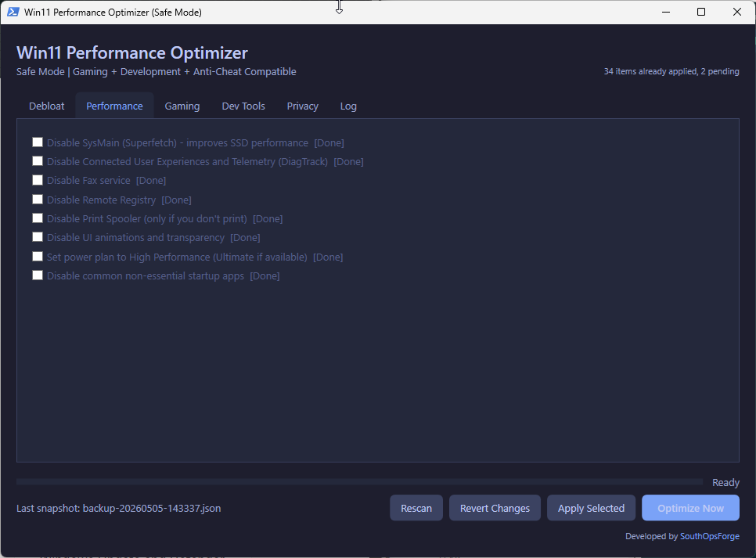Select the Performance tab
Image resolution: width=756 pixels, height=558 pixels.
click(x=114, y=106)
